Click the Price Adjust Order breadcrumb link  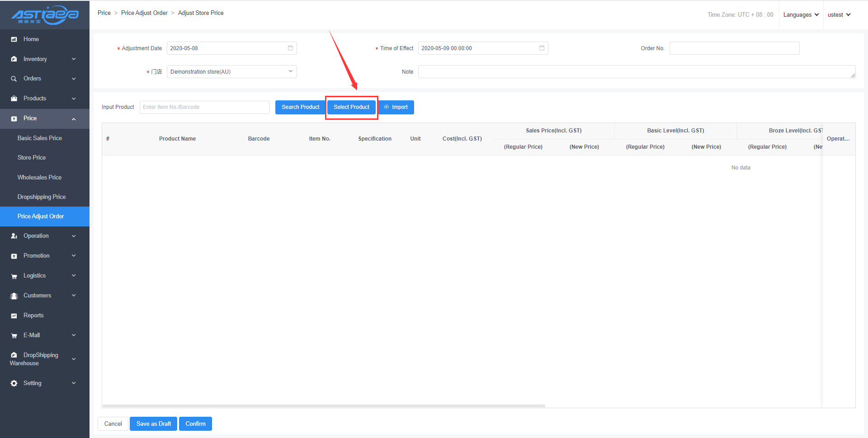(144, 13)
